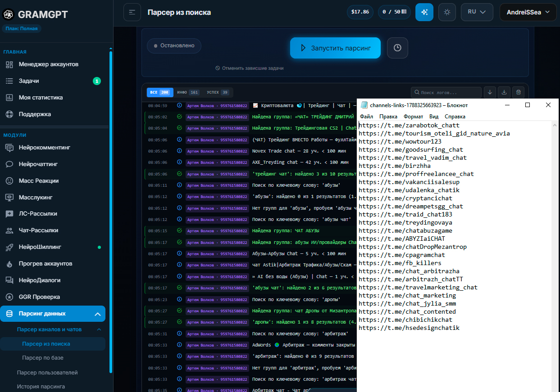
Task: Jump to log bottom arrow icon
Action: pyautogui.click(x=490, y=92)
